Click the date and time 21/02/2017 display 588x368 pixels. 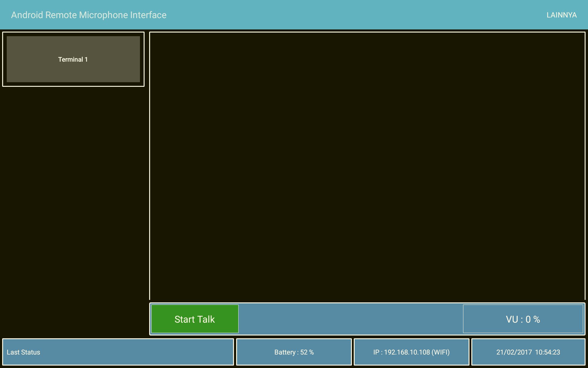tap(528, 352)
